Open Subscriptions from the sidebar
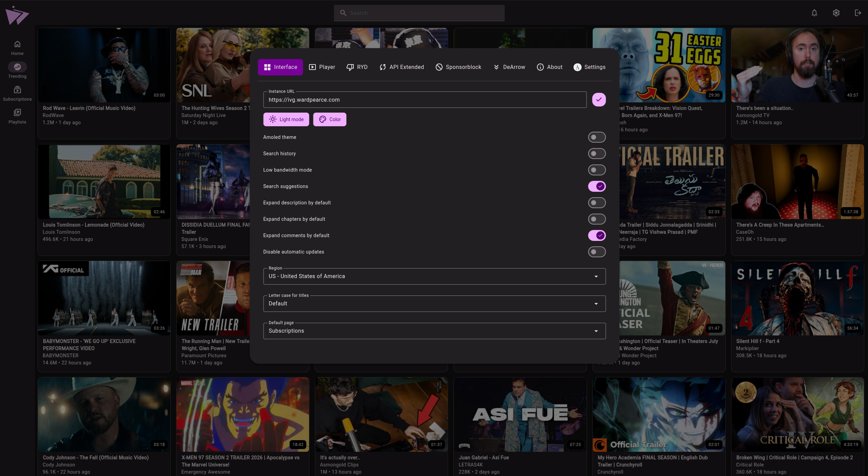 [17, 93]
